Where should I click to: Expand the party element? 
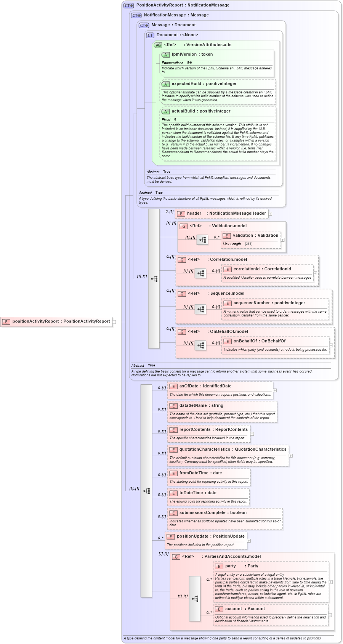pos(330,582)
